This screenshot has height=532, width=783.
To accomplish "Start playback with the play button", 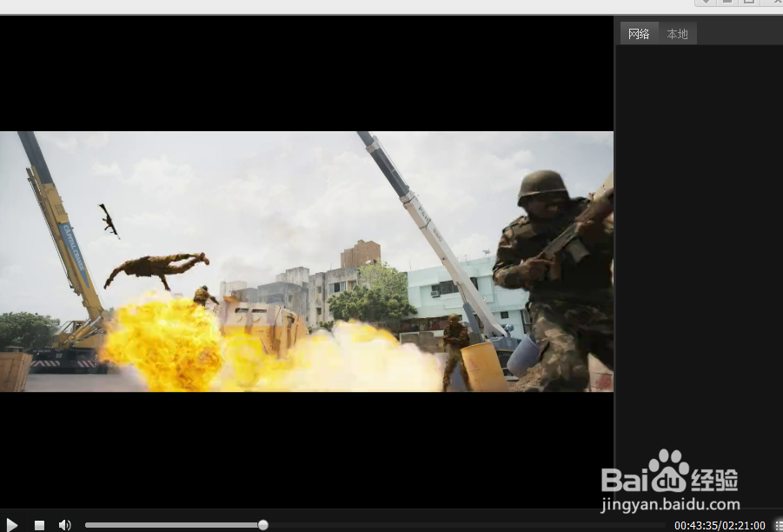I will coord(12,525).
